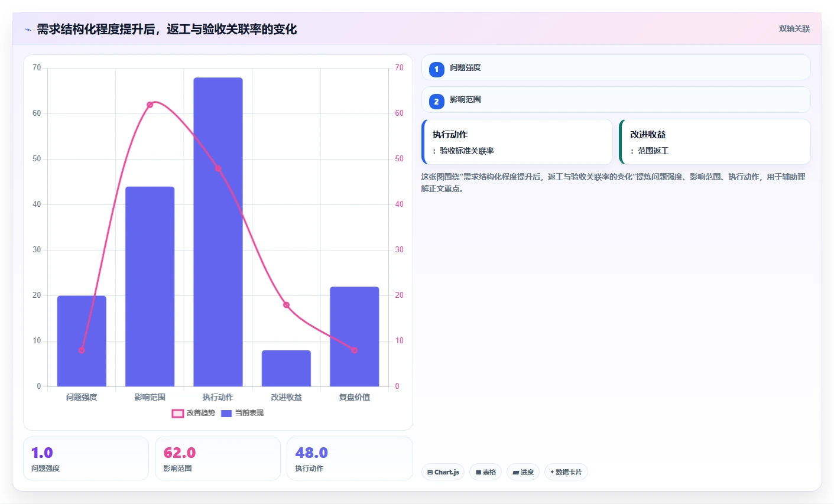The image size is (834, 504).
Task: Click the 问题强度 bar in the chart
Action: tap(82, 341)
